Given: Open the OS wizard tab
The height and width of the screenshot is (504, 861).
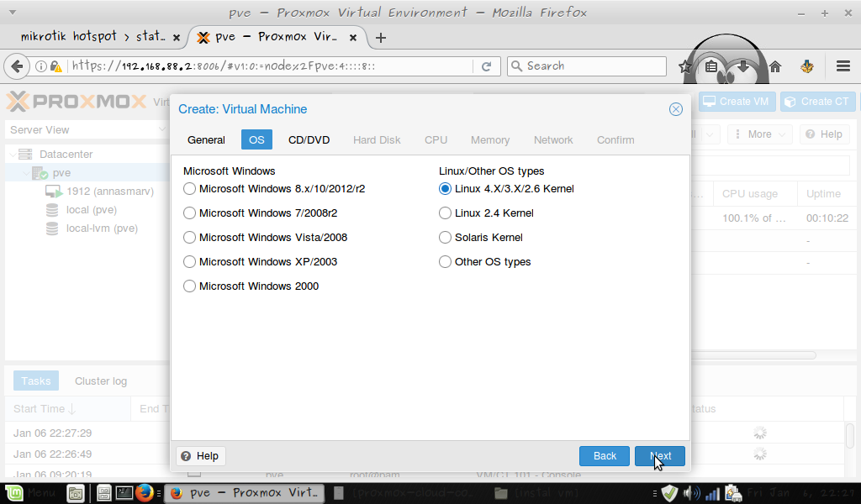Looking at the screenshot, I should coord(256,139).
